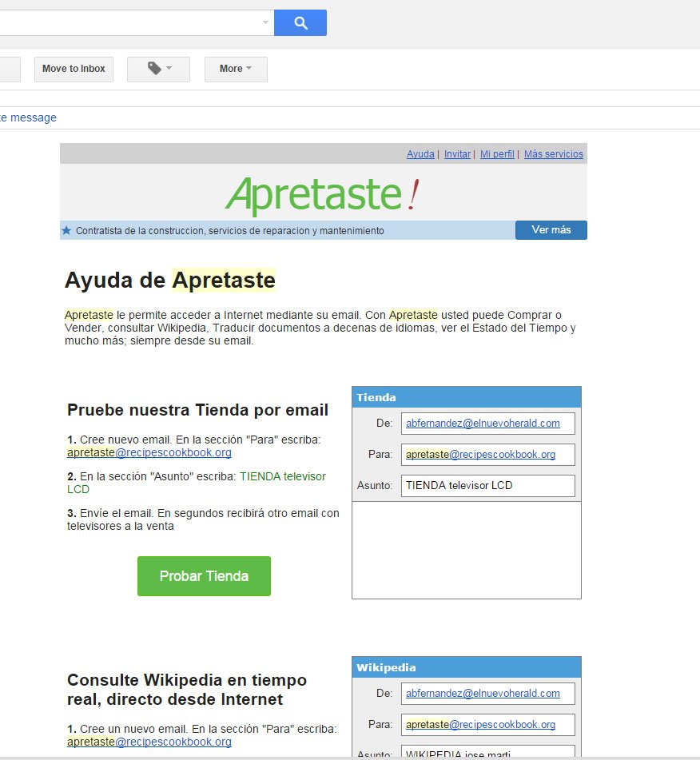
Task: Select the Asunto field containing TIENDA televisor LCD
Action: tap(488, 485)
